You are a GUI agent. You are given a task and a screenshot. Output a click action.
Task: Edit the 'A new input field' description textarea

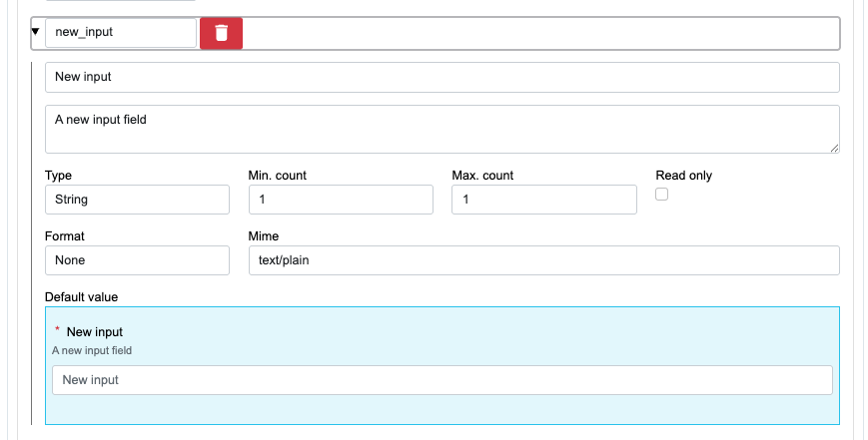[442, 130]
